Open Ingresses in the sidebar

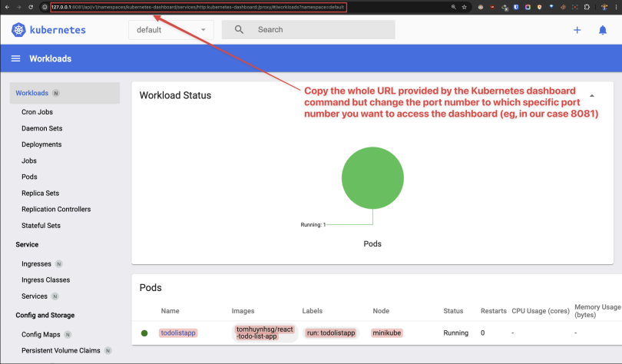click(36, 264)
